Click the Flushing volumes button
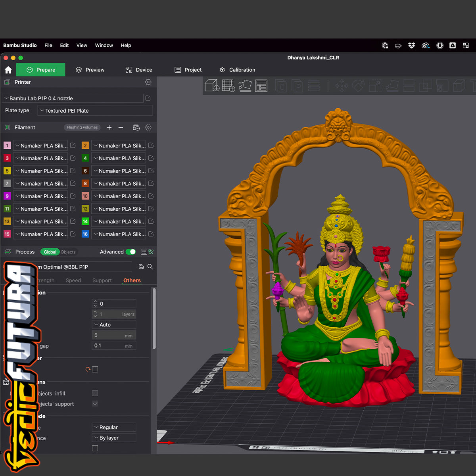This screenshot has width=476, height=476. [x=82, y=127]
